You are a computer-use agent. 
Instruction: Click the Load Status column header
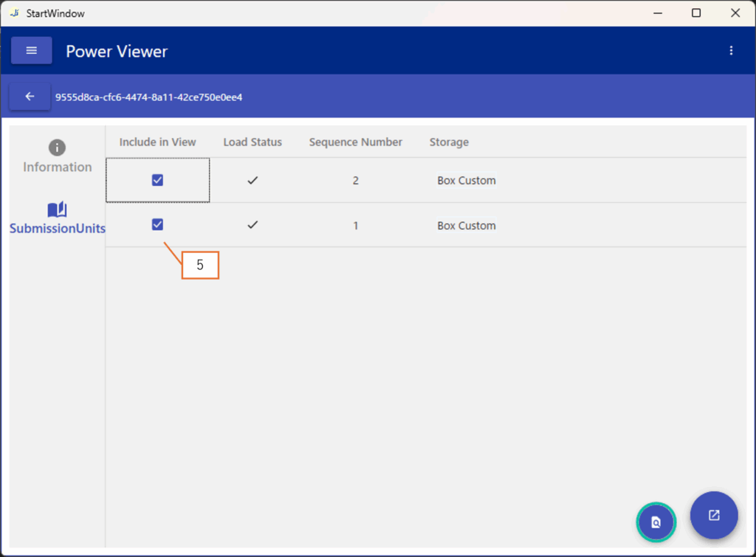[252, 142]
